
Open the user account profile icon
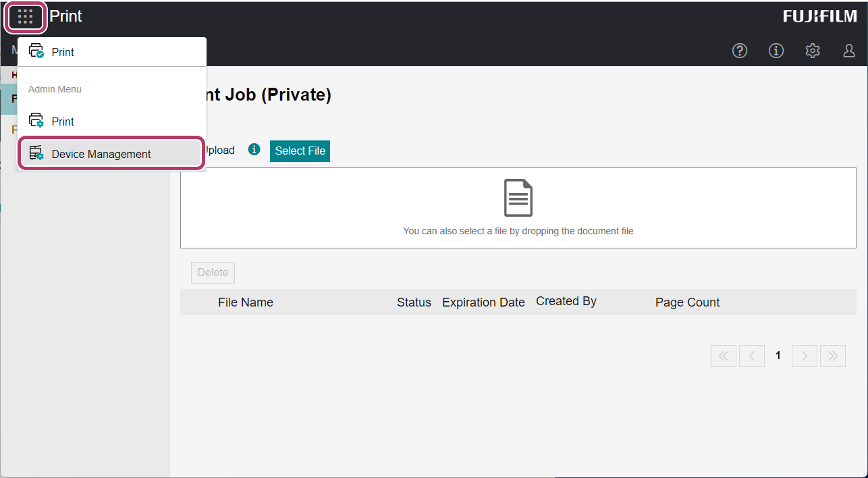(849, 51)
